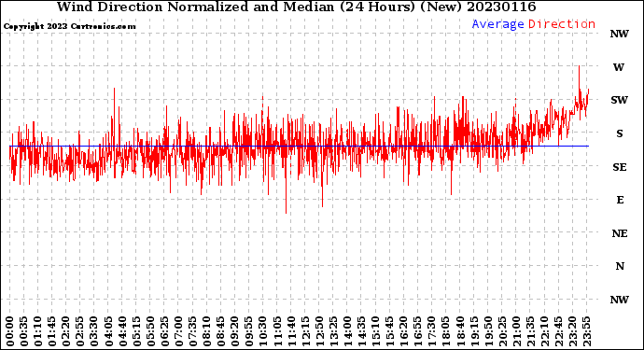Viewport: 644px width, 350px height.
Task: Click the 22:10 time axis label
Action: click(544, 332)
